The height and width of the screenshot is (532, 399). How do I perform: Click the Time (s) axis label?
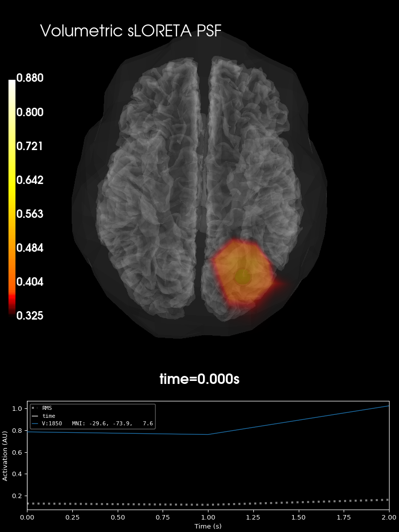tap(208, 526)
